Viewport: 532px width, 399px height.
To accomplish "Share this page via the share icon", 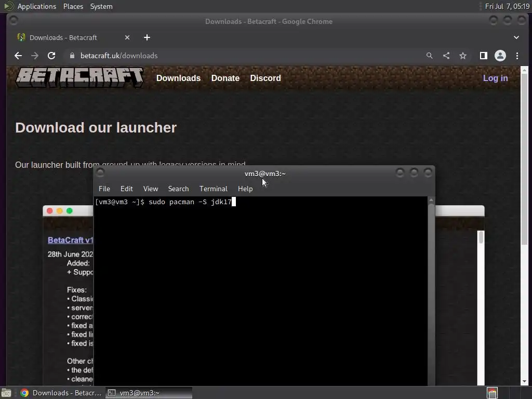I will coord(446,56).
